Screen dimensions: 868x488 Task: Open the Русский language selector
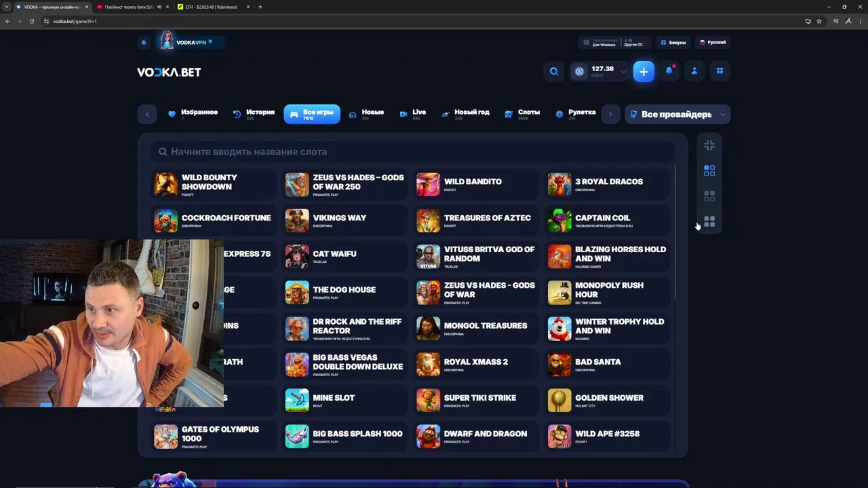pos(713,42)
